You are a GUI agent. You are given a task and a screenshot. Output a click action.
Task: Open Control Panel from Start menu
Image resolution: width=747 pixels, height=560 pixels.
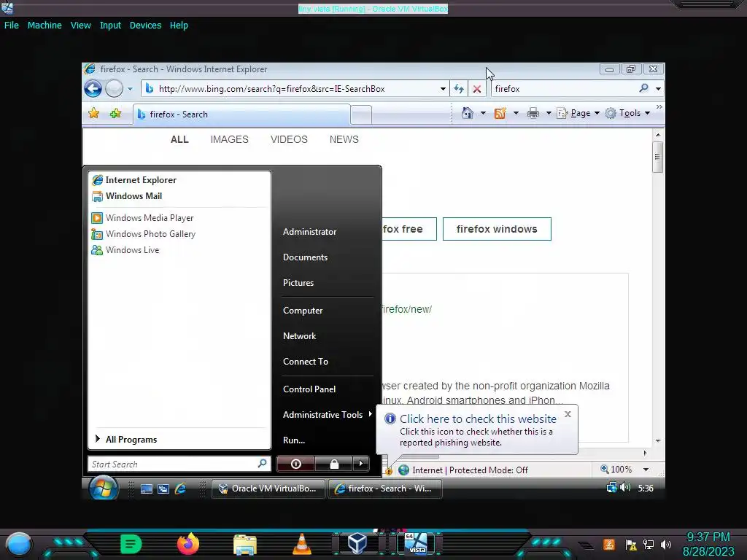[x=309, y=389]
